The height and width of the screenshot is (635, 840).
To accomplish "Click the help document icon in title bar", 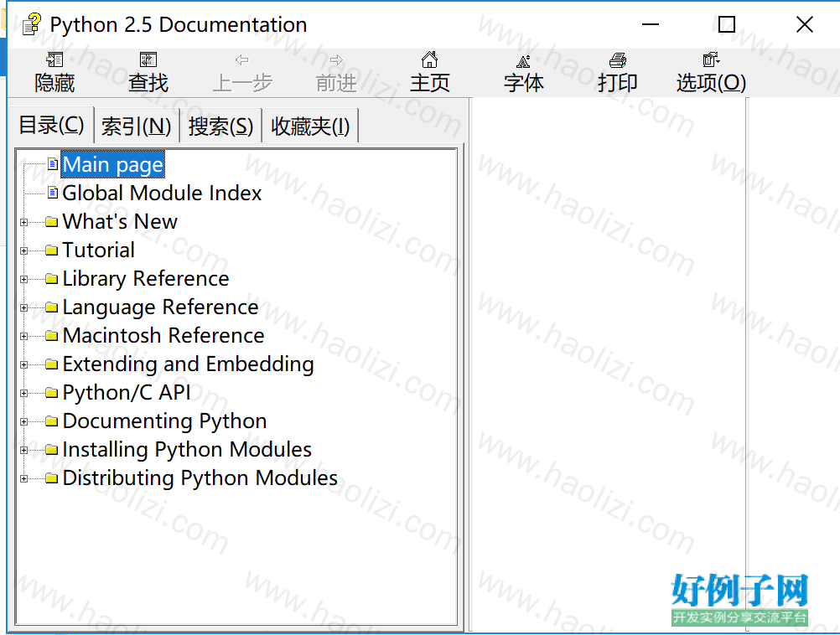I will (x=31, y=24).
